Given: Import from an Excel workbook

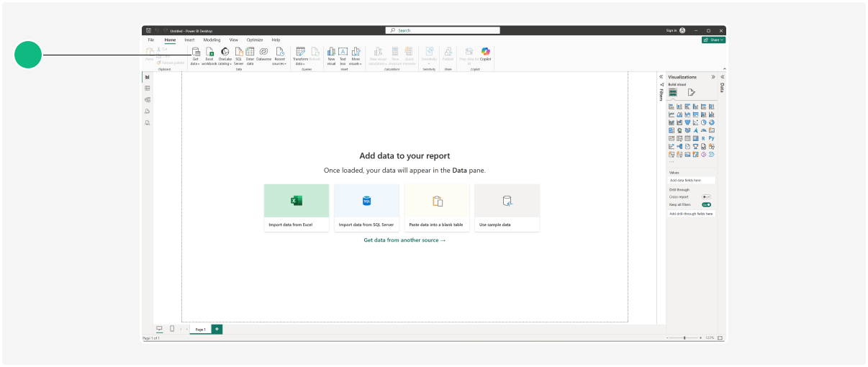Looking at the screenshot, I should (x=209, y=56).
